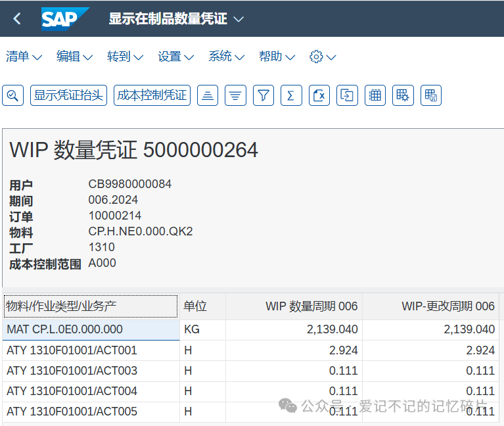The width and height of the screenshot is (504, 426).
Task: Click the WIP 数量凭证 5000000264 heading
Action: [x=133, y=150]
